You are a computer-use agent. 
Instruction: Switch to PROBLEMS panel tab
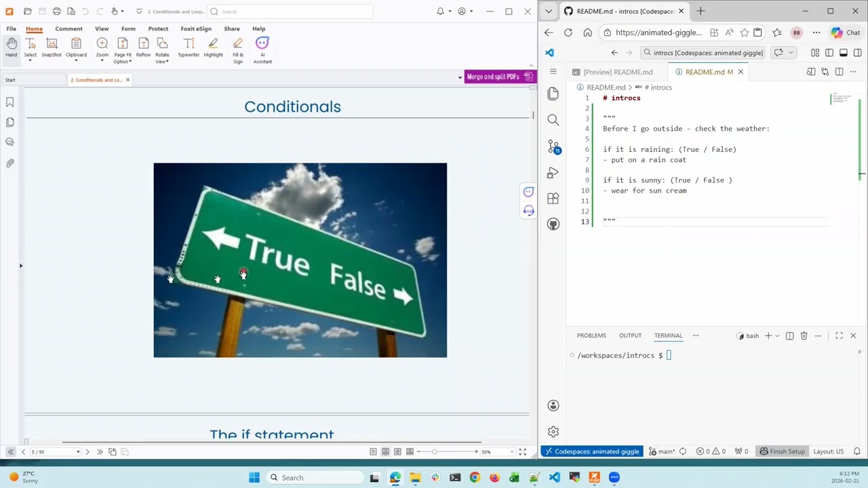tap(591, 335)
